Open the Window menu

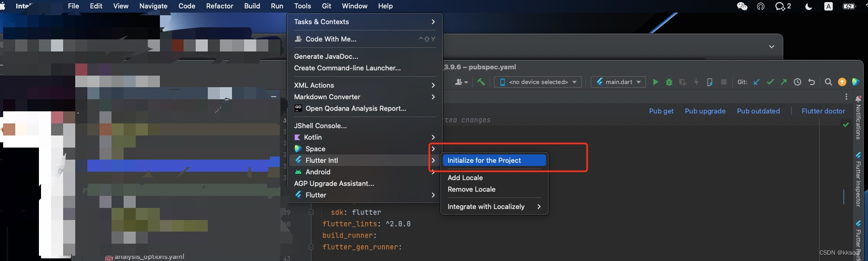tap(355, 6)
